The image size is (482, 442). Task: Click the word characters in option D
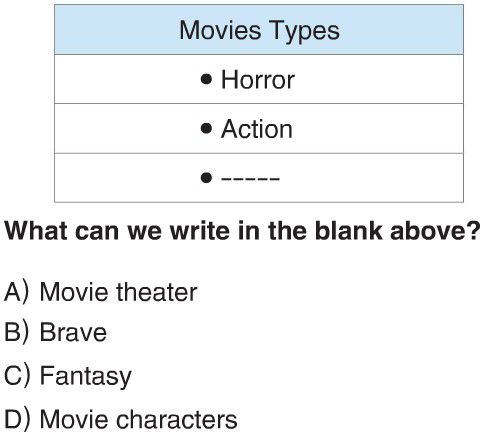click(177, 420)
